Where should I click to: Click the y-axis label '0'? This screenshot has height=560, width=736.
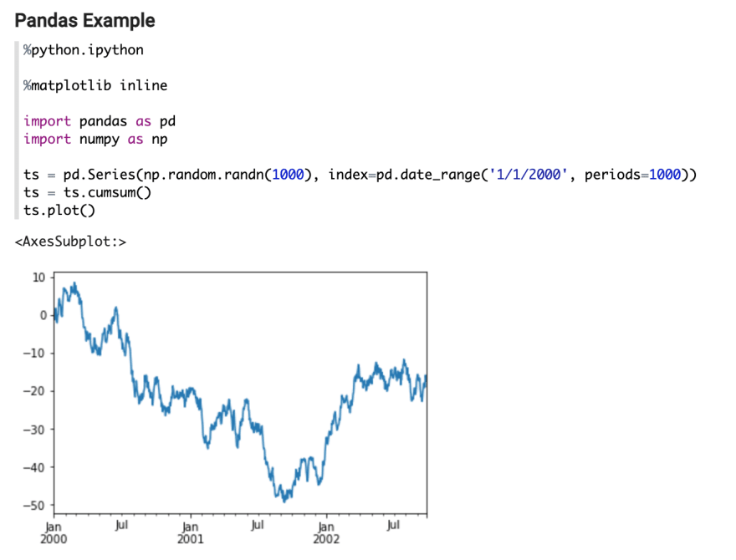point(43,316)
